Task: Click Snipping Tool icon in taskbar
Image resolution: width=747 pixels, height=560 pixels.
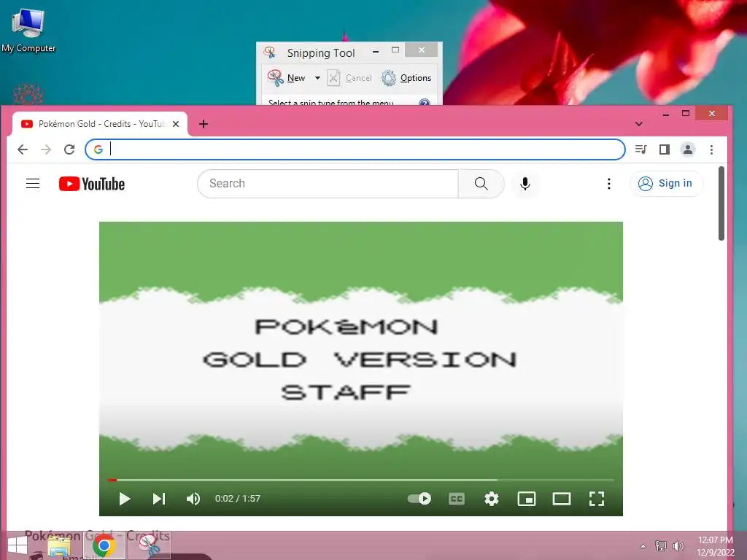Action: coord(150,545)
